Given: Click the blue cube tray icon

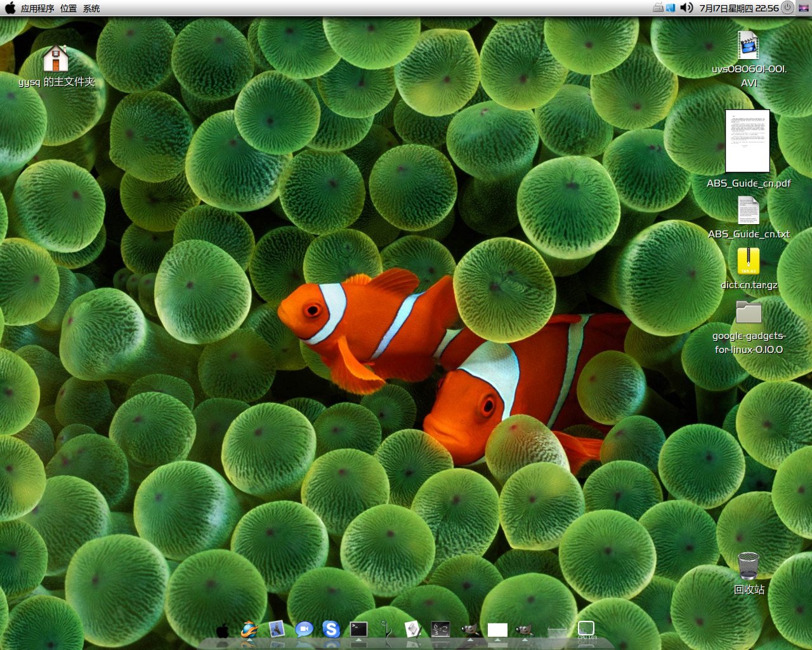Looking at the screenshot, I should point(670,8).
